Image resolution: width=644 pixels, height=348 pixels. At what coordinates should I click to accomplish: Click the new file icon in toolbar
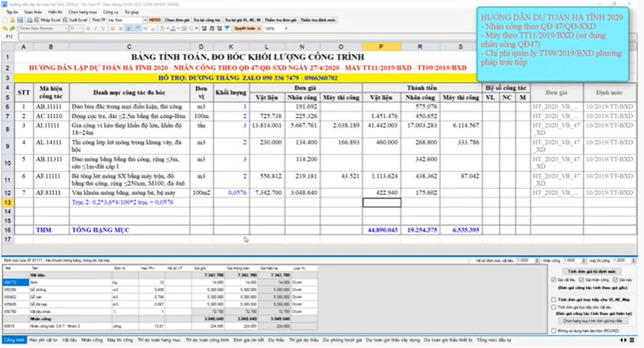click(x=5, y=20)
